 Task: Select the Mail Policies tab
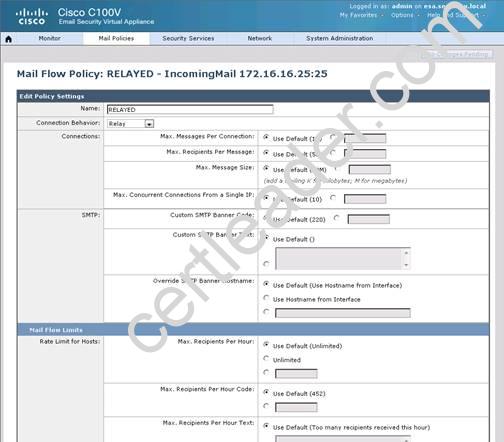pos(116,38)
